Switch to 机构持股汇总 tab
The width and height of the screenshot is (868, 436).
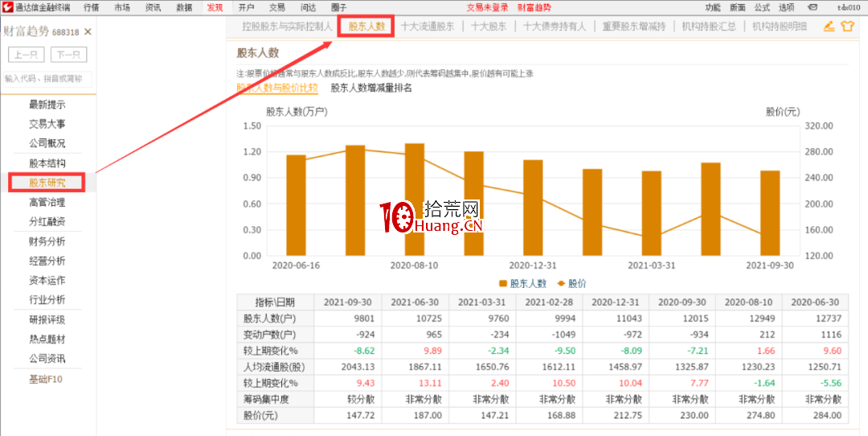click(709, 26)
